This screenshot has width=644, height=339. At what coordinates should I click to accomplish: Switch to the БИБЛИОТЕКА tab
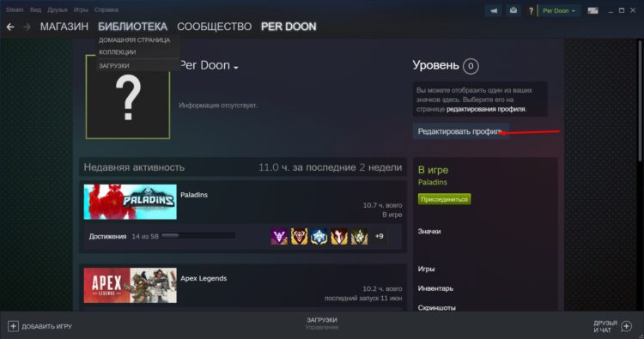[132, 27]
